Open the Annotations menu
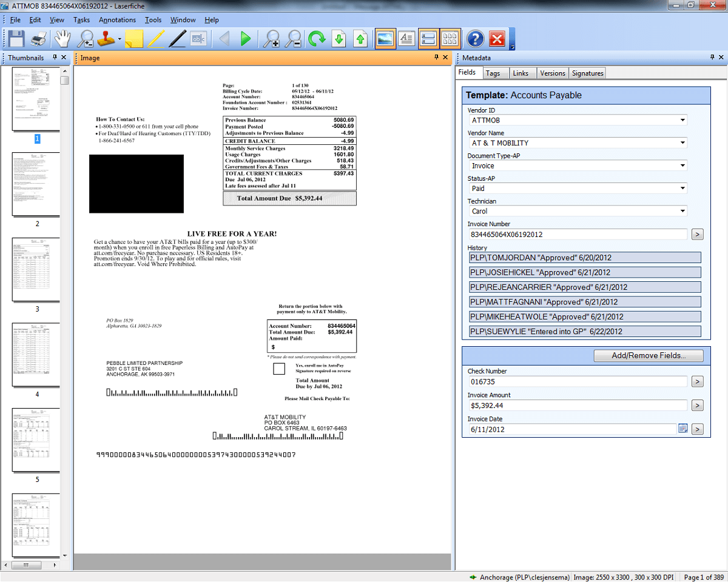This screenshot has width=728, height=582. pos(118,20)
